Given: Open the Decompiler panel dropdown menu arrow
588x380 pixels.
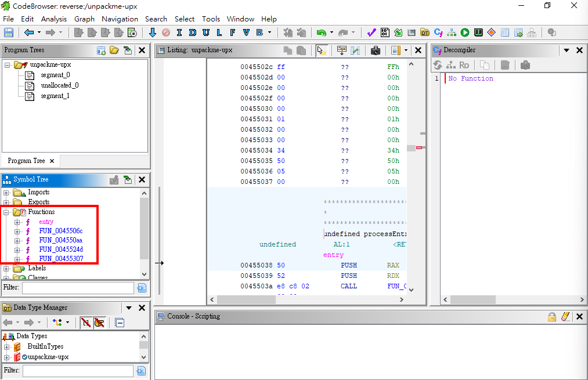Looking at the screenshot, I should [567, 50].
